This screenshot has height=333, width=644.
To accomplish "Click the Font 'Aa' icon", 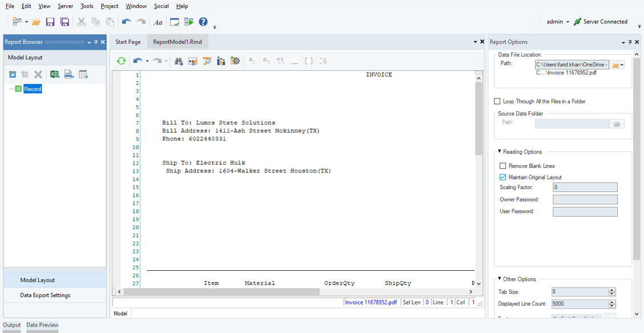I will pyautogui.click(x=158, y=22).
